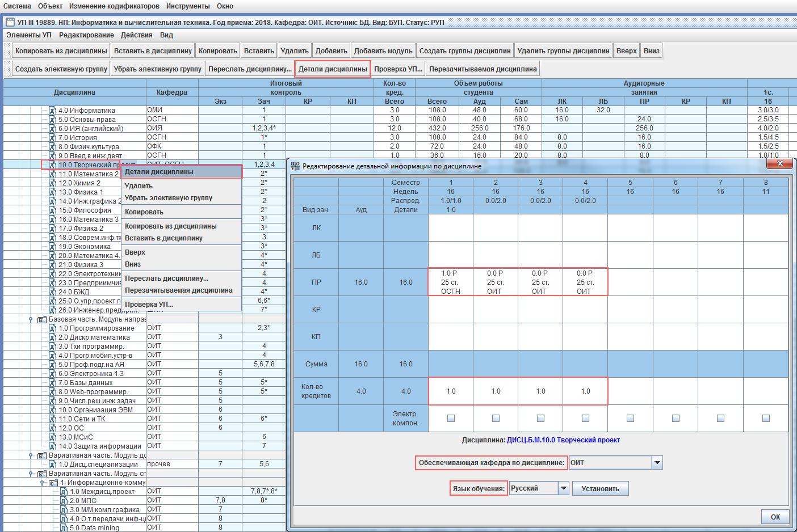The image size is (797, 532).
Task: Collapse Вариативная часть. Модуль дс node
Action: pyautogui.click(x=31, y=455)
